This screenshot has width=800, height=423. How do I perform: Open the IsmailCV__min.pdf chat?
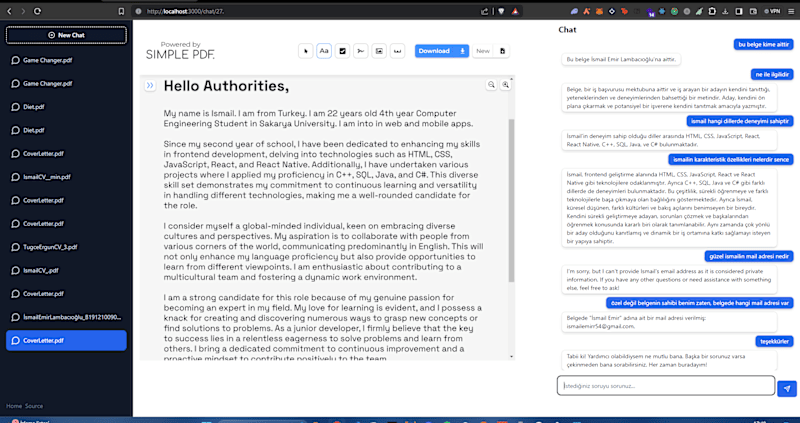tap(66, 177)
